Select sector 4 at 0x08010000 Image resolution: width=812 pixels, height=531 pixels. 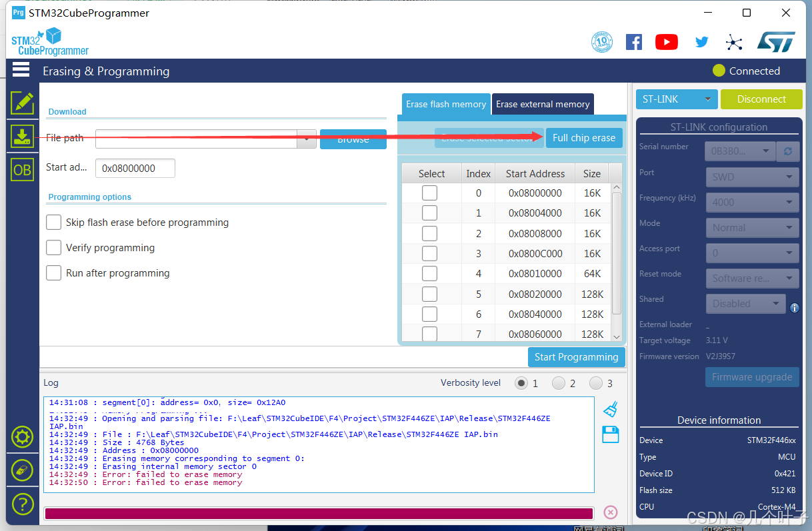(430, 274)
